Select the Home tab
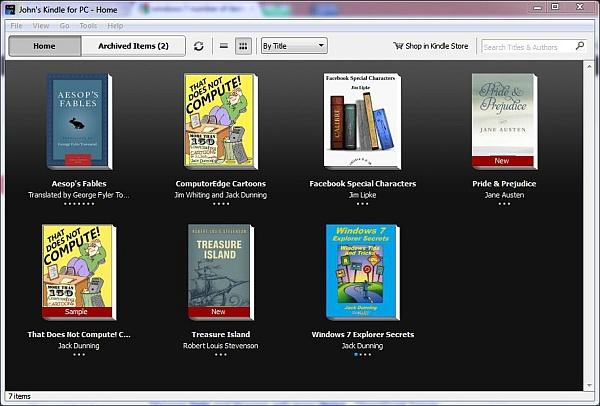This screenshot has height=406, width=600. (x=45, y=46)
